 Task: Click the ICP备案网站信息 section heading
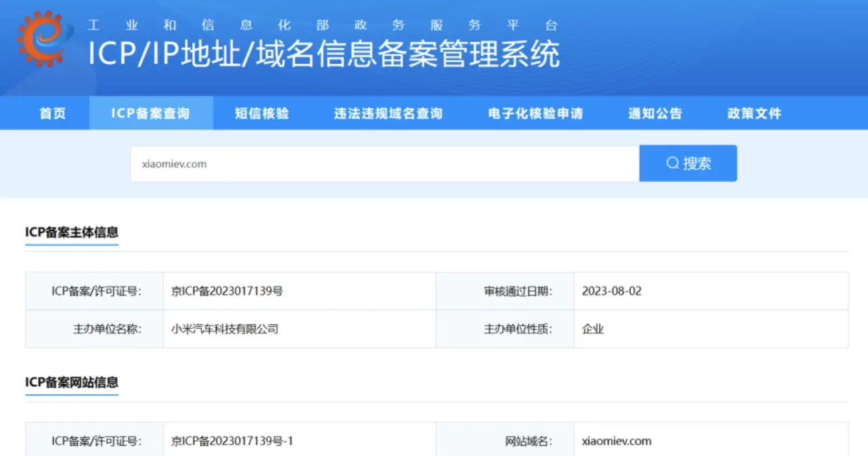[x=72, y=382]
